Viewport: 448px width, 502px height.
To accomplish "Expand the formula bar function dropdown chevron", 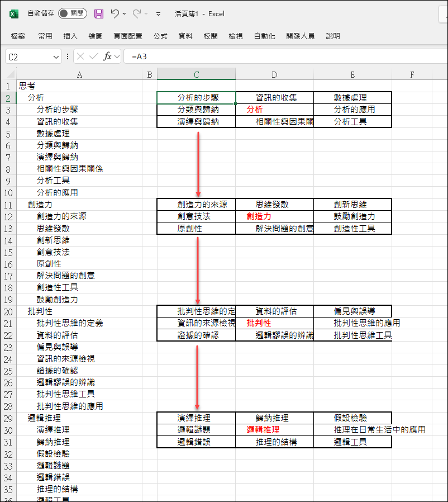I will click(117, 56).
